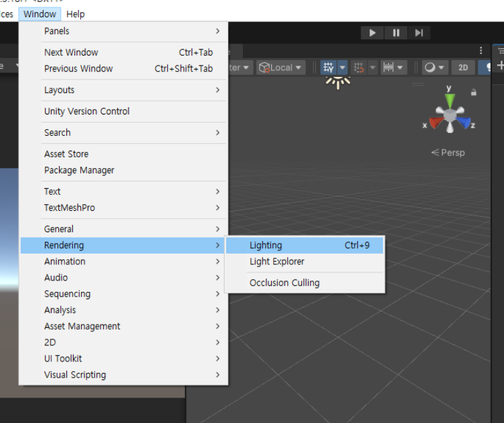
Task: Select the Rendering menu entry
Action: tap(124, 245)
